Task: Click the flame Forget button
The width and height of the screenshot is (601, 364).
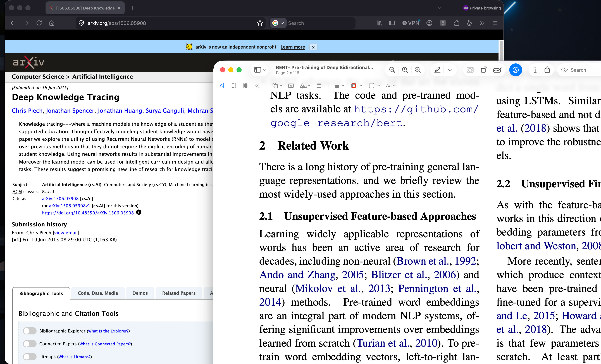Action: pyautogui.click(x=469, y=23)
